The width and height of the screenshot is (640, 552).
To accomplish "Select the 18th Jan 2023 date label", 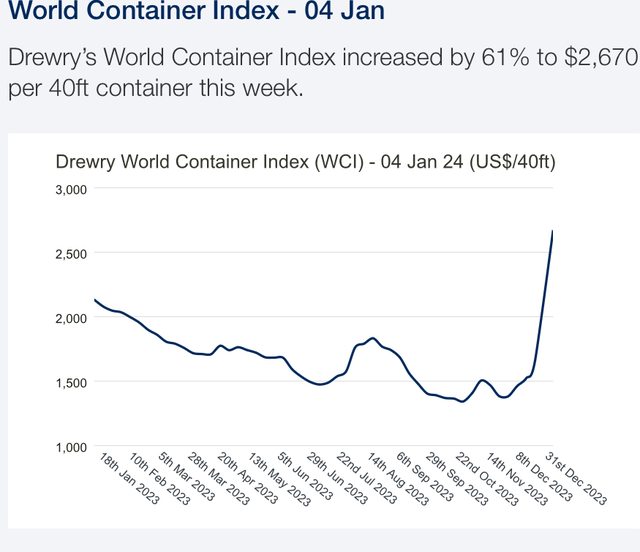I will click(x=130, y=479).
